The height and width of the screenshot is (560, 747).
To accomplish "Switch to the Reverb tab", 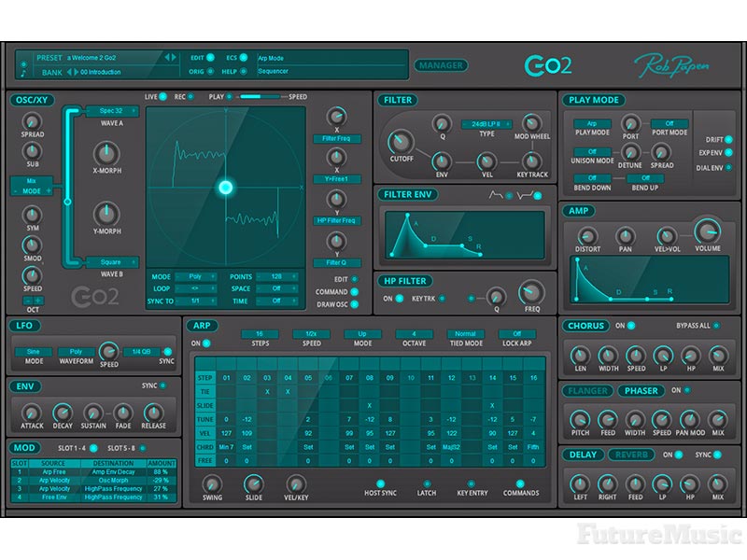I will [x=631, y=455].
